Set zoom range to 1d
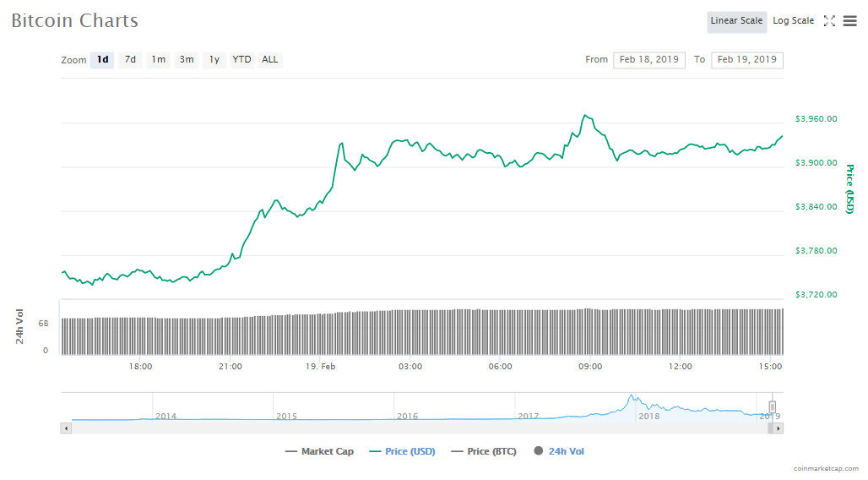868x480 pixels. [102, 60]
